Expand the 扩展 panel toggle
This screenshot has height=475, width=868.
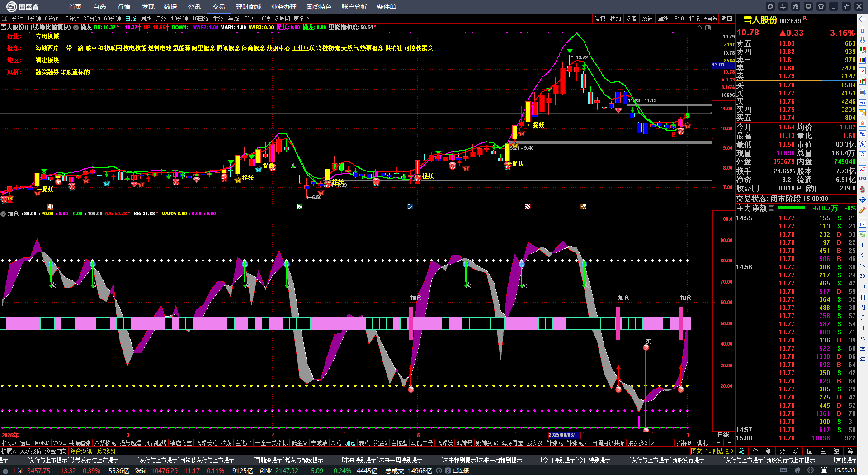click(9, 451)
